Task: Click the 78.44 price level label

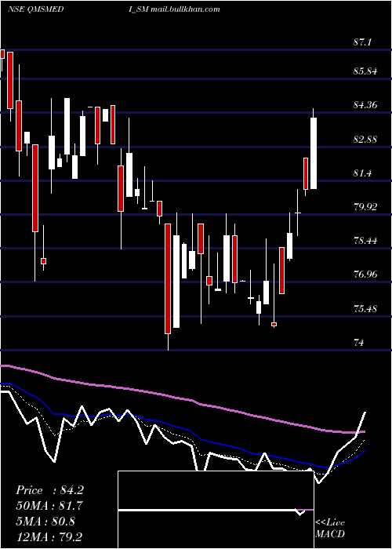Action: (x=365, y=241)
